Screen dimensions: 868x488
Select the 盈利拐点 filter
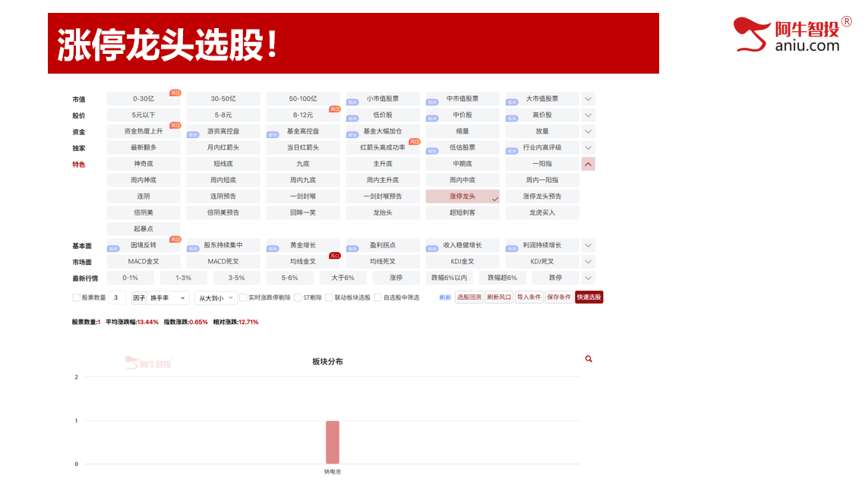point(383,245)
